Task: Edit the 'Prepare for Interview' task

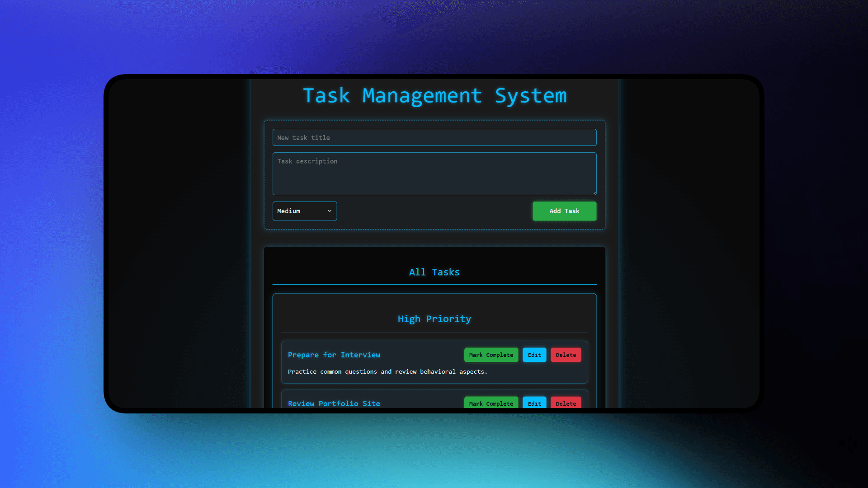Action: tap(534, 355)
